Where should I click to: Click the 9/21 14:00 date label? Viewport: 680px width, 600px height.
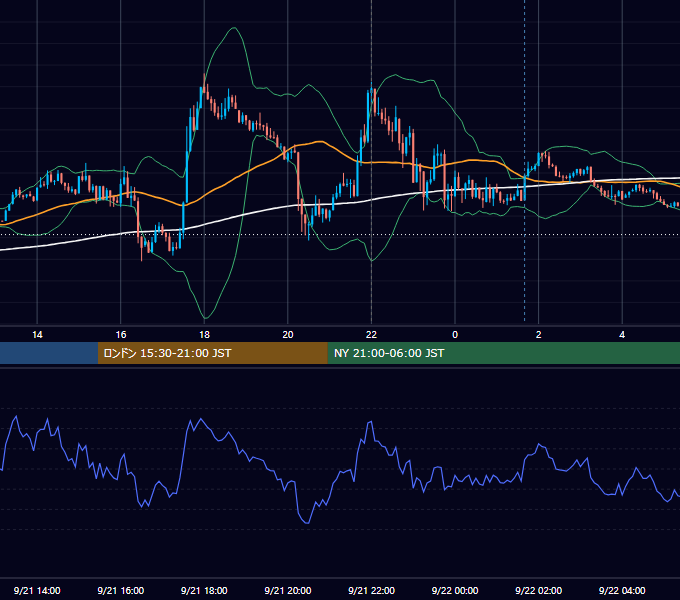(37, 590)
